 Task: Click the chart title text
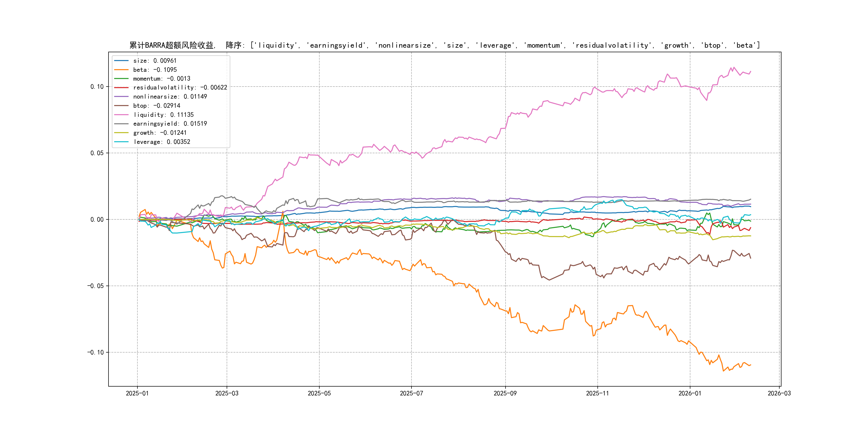[x=444, y=45]
